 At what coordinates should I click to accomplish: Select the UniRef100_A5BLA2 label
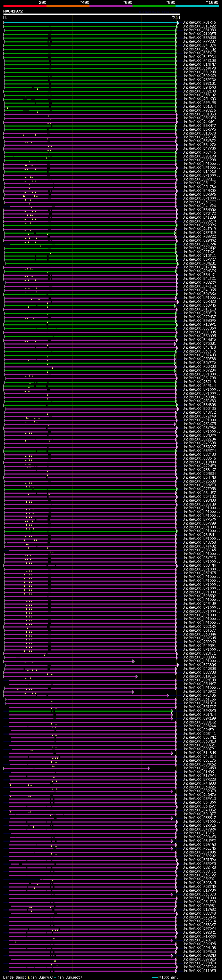click(x=199, y=95)
